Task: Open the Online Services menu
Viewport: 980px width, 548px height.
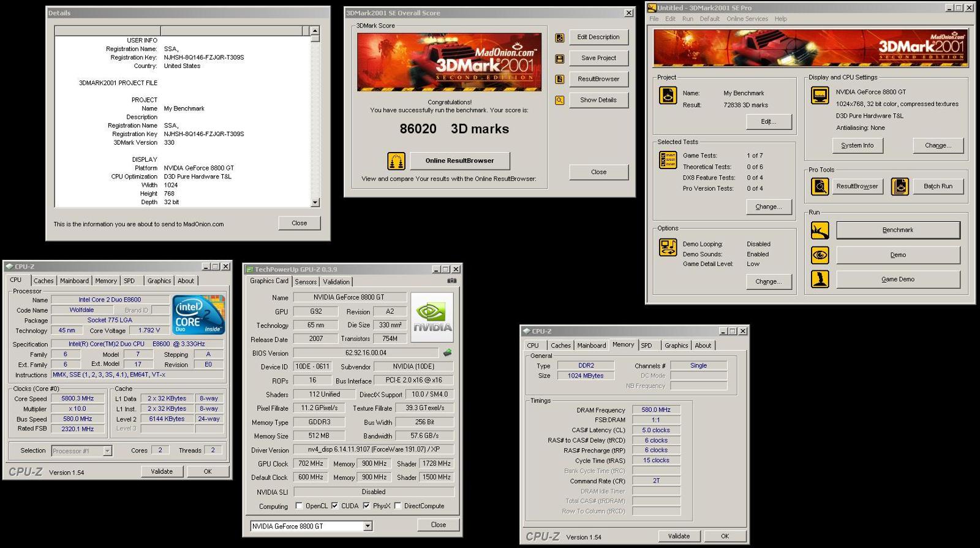Action: tap(747, 19)
